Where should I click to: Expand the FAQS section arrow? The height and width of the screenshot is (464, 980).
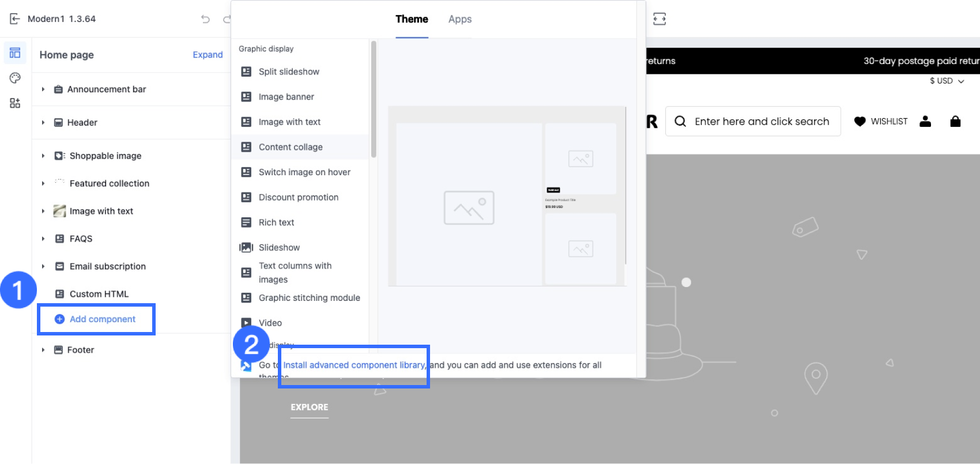(x=43, y=239)
